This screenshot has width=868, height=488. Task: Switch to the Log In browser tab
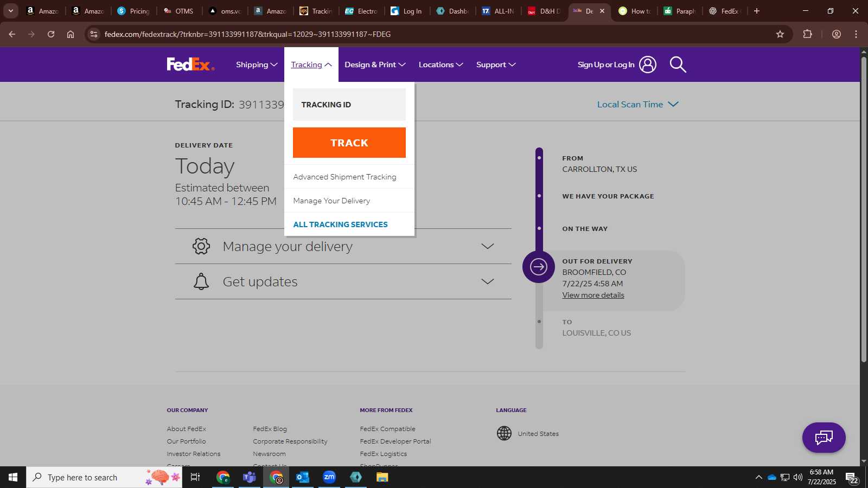point(407,11)
